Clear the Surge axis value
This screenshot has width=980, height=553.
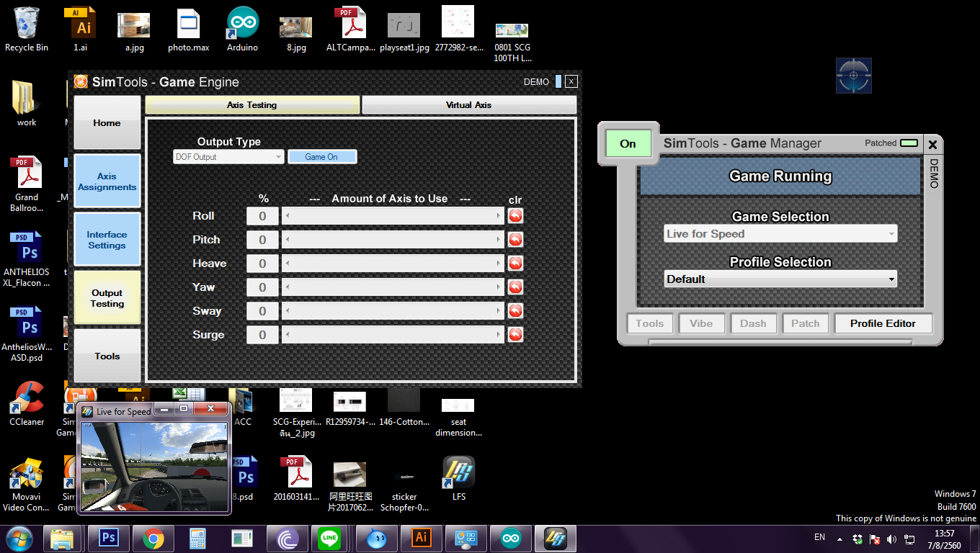515,335
